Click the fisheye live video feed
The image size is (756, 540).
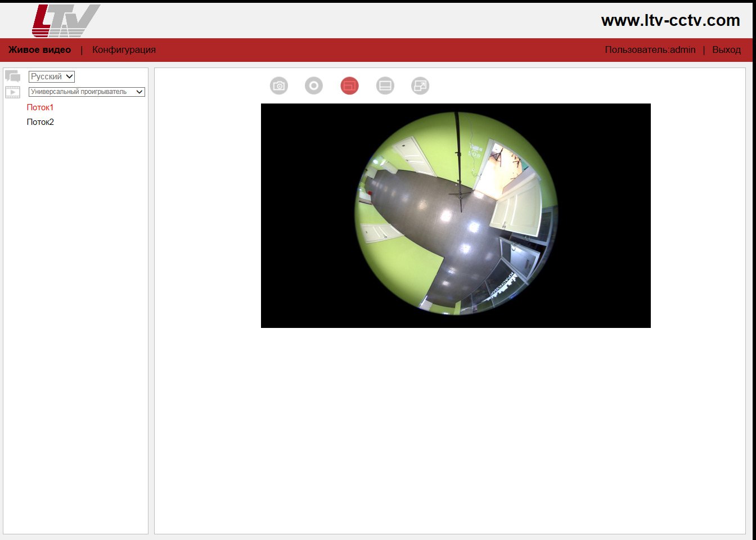point(456,215)
